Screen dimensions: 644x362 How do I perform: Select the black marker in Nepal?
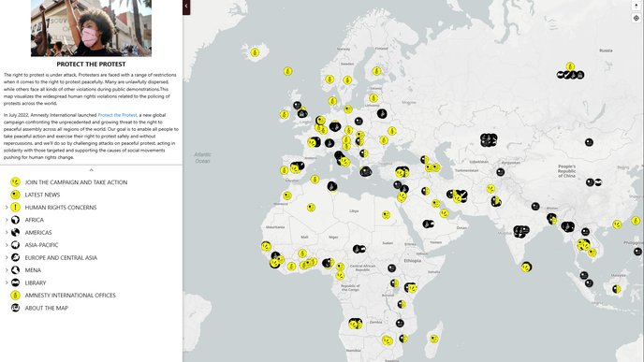(535, 206)
